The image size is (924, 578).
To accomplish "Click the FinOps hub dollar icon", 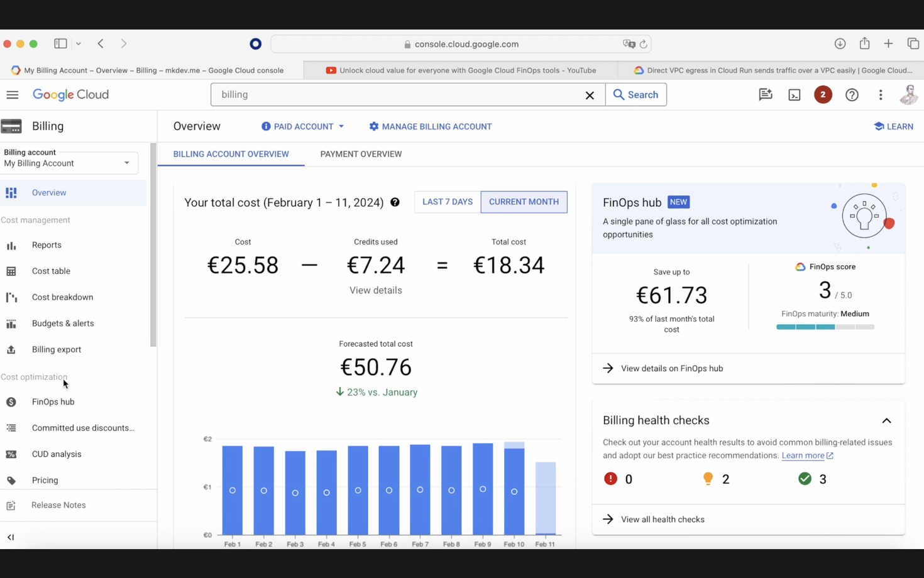I will click(x=11, y=402).
